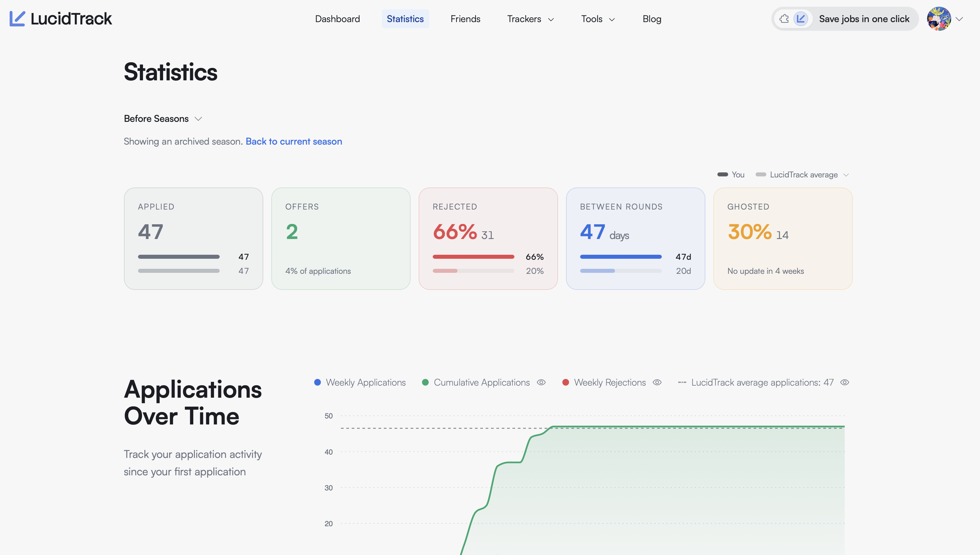Click the dashed-line LucidTrack average legend marker

click(x=682, y=382)
